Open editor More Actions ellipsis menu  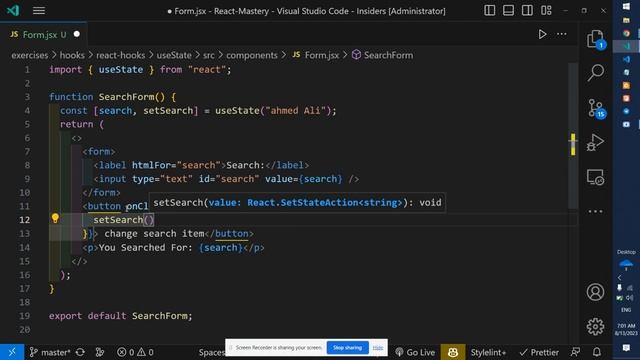pyautogui.click(x=562, y=34)
